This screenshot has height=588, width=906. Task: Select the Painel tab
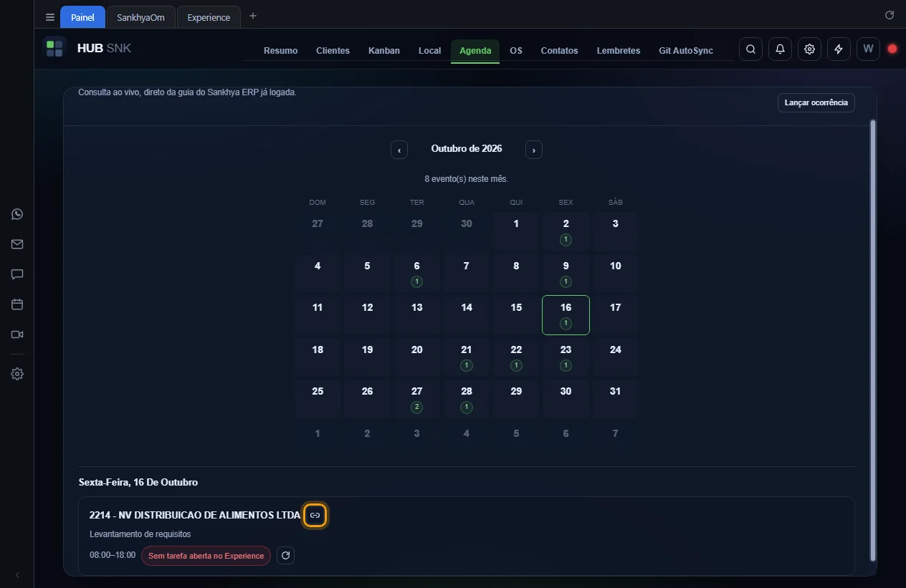(x=82, y=17)
